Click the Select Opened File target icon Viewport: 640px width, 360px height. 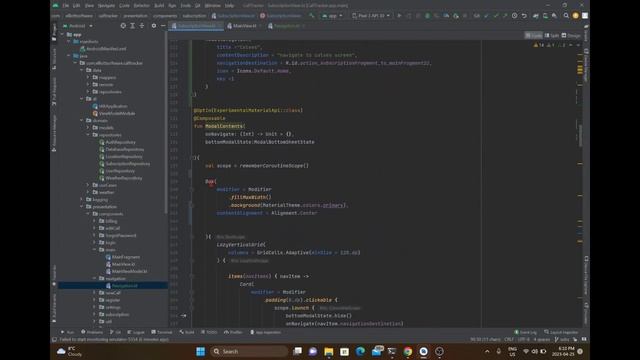tap(123, 26)
